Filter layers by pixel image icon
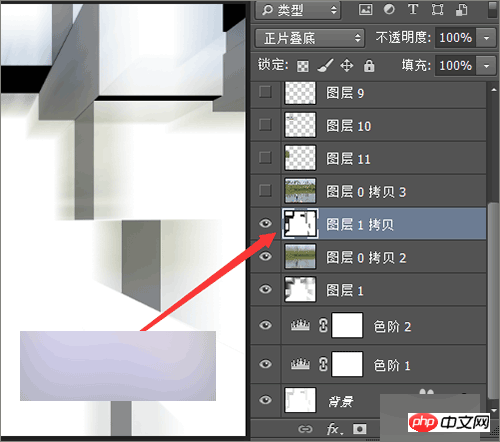 click(x=365, y=9)
